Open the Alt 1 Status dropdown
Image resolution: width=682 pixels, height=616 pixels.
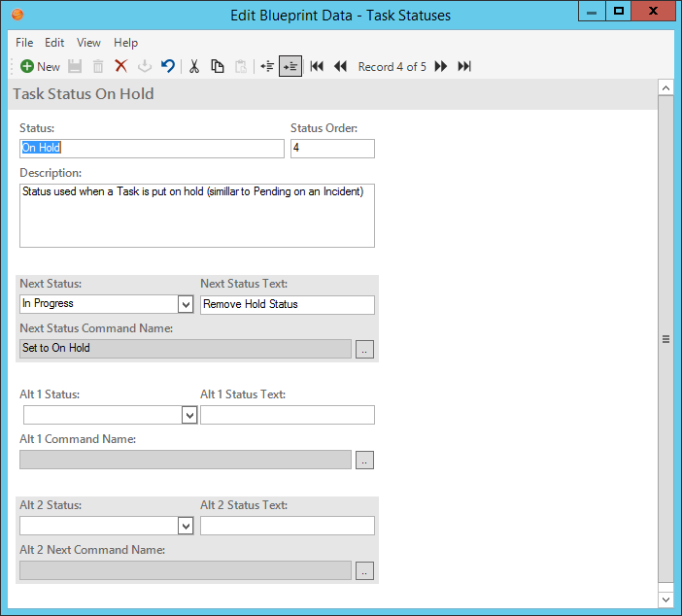(x=189, y=416)
